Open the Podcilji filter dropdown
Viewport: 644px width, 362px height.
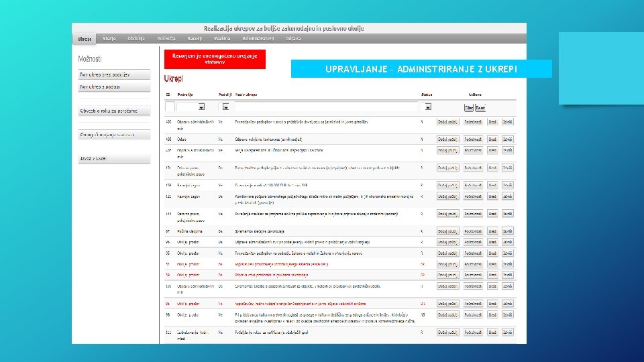click(225, 107)
